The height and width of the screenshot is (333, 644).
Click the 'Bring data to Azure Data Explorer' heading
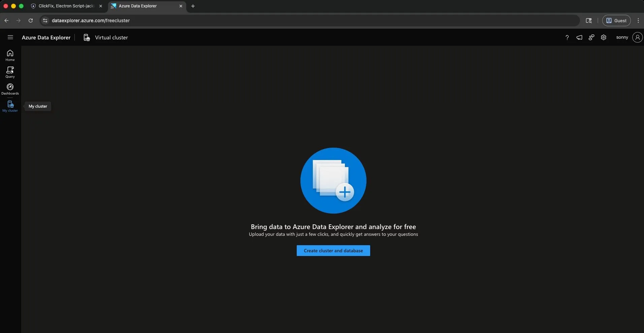[333, 227]
